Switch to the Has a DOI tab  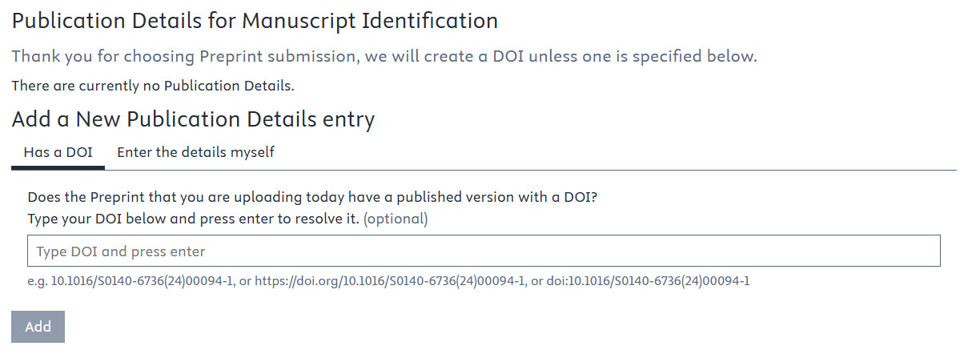point(58,152)
